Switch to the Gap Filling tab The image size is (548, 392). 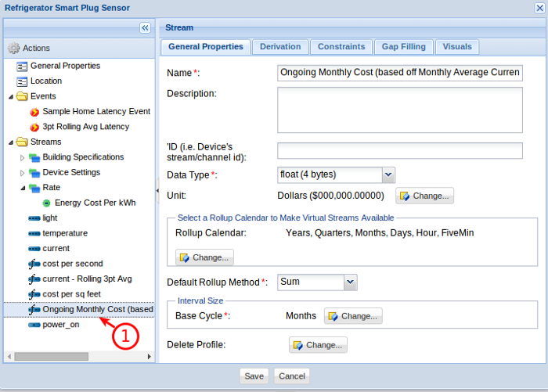tap(403, 47)
